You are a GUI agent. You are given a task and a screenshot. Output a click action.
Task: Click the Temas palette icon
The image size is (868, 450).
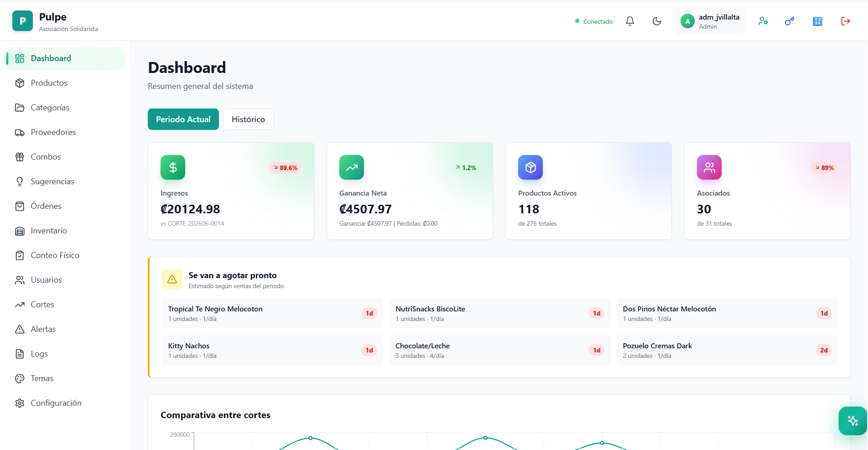click(x=20, y=378)
